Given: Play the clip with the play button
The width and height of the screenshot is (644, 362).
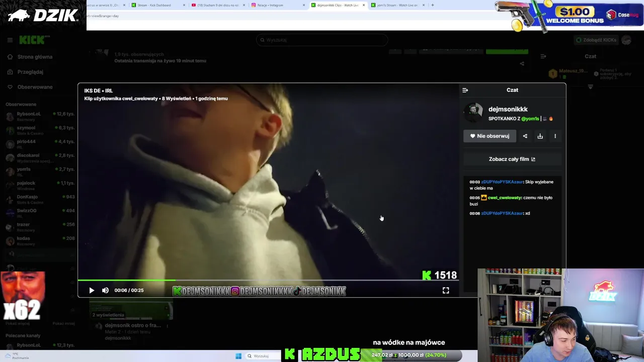Looking at the screenshot, I should tap(92, 290).
